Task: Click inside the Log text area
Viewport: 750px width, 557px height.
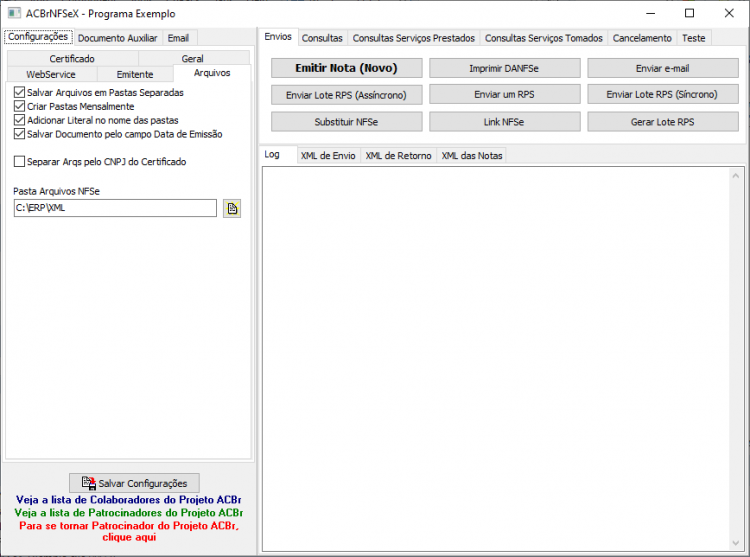Action: [496, 359]
